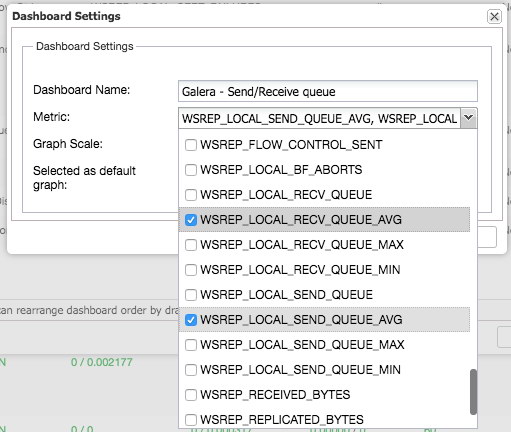Image resolution: width=511 pixels, height=432 pixels.
Task: Click the Metric combo box text
Action: pos(320,118)
